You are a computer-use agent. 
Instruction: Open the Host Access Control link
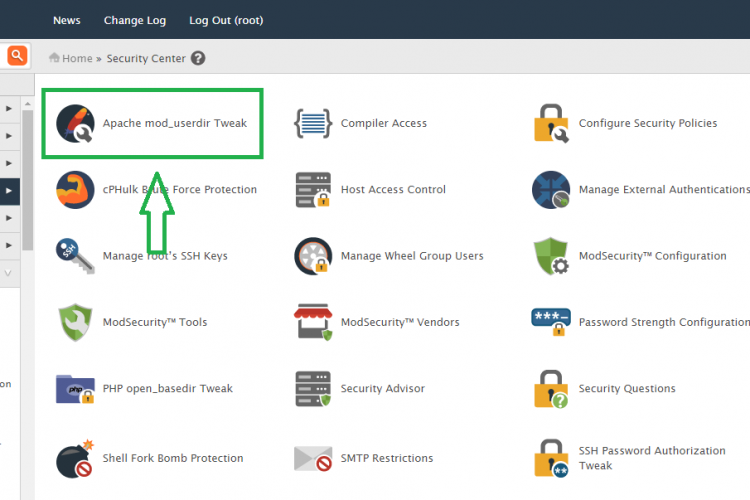pyautogui.click(x=393, y=189)
